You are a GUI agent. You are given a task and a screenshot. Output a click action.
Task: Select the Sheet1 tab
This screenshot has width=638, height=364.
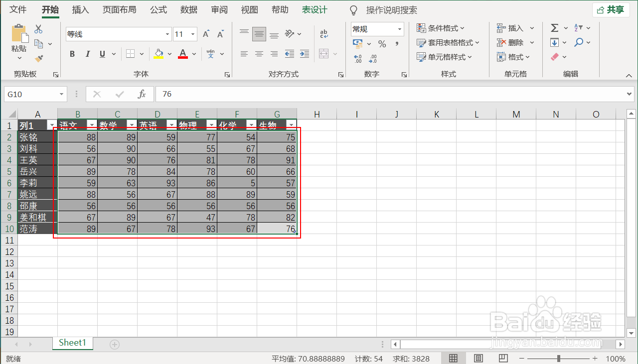tap(73, 343)
